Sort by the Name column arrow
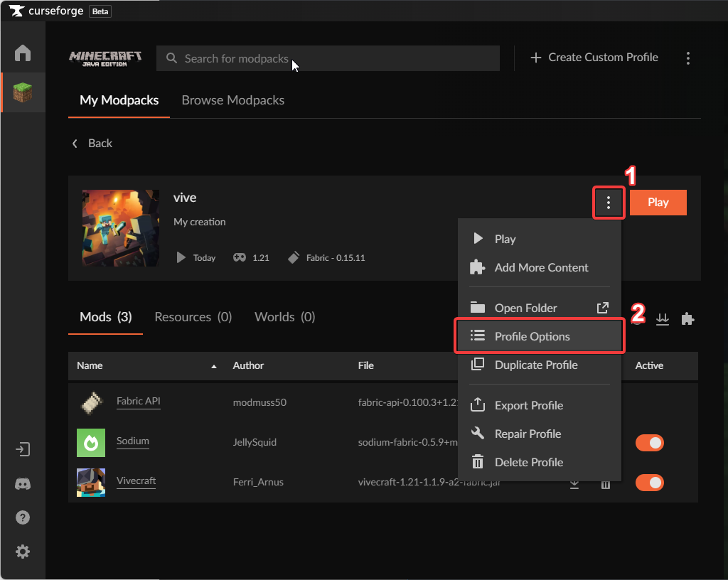Image resolution: width=728 pixels, height=580 pixels. click(214, 366)
